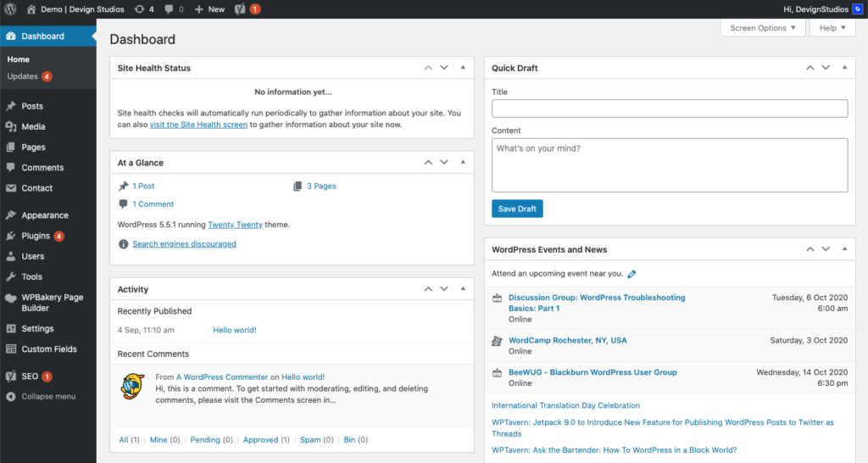Filter comments by Spam
This screenshot has height=463, width=868.
pyautogui.click(x=310, y=440)
